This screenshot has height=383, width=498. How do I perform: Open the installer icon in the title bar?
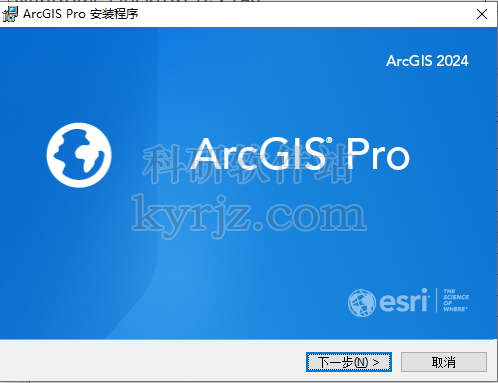coord(10,14)
